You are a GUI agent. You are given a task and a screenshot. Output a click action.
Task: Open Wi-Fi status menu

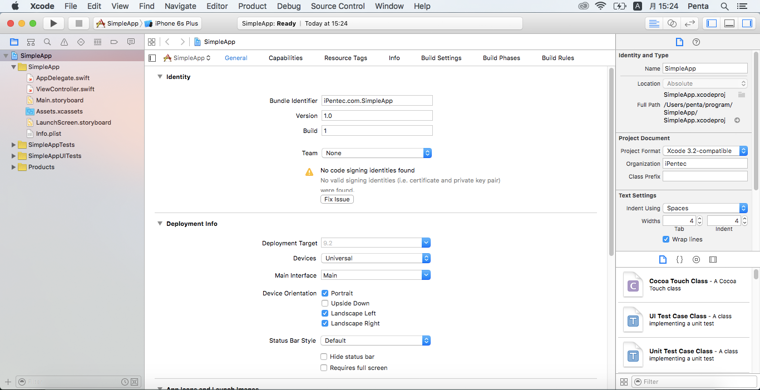pyautogui.click(x=601, y=6)
